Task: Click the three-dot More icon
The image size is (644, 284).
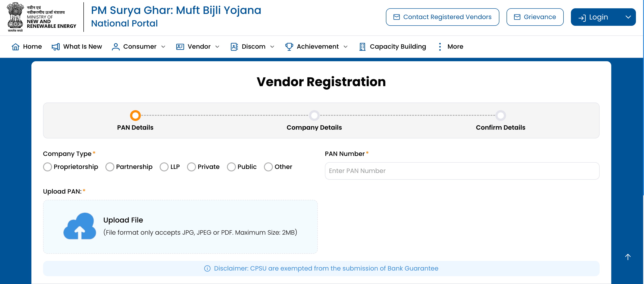Action: pos(440,47)
